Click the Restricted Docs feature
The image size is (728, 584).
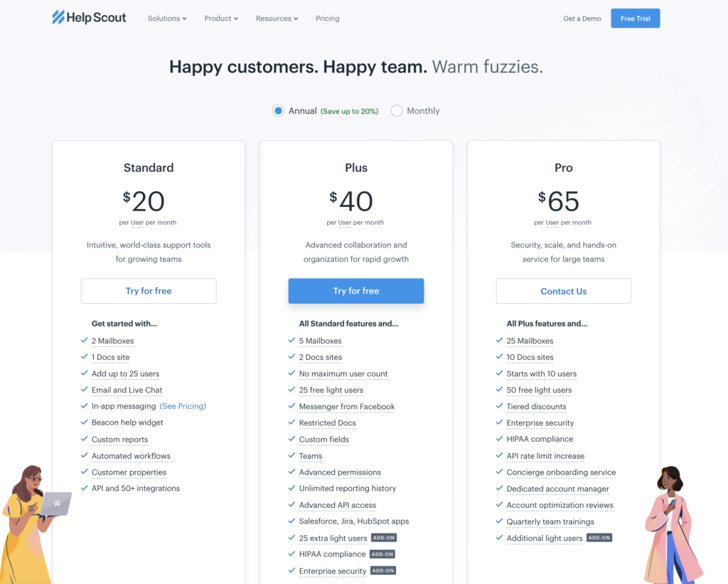click(327, 423)
